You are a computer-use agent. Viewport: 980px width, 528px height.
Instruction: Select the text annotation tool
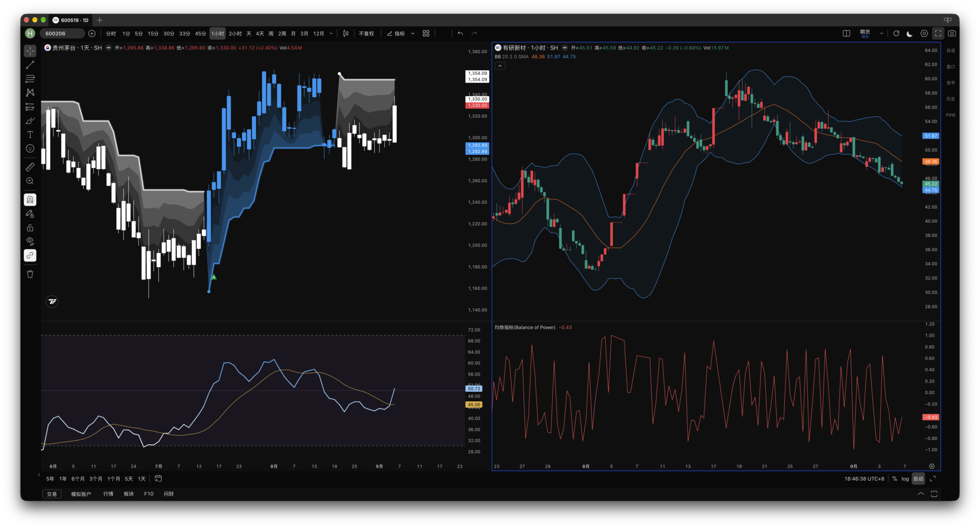point(30,134)
